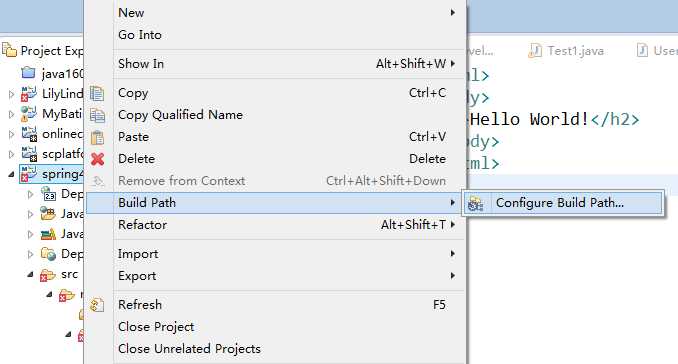Click the java160 folder icon
Image resolution: width=678 pixels, height=364 pixels.
click(x=28, y=72)
